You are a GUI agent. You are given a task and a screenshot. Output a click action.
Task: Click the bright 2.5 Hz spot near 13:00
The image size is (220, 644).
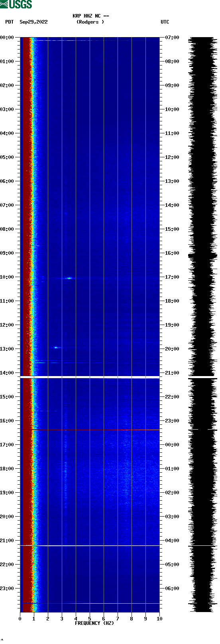click(x=56, y=347)
